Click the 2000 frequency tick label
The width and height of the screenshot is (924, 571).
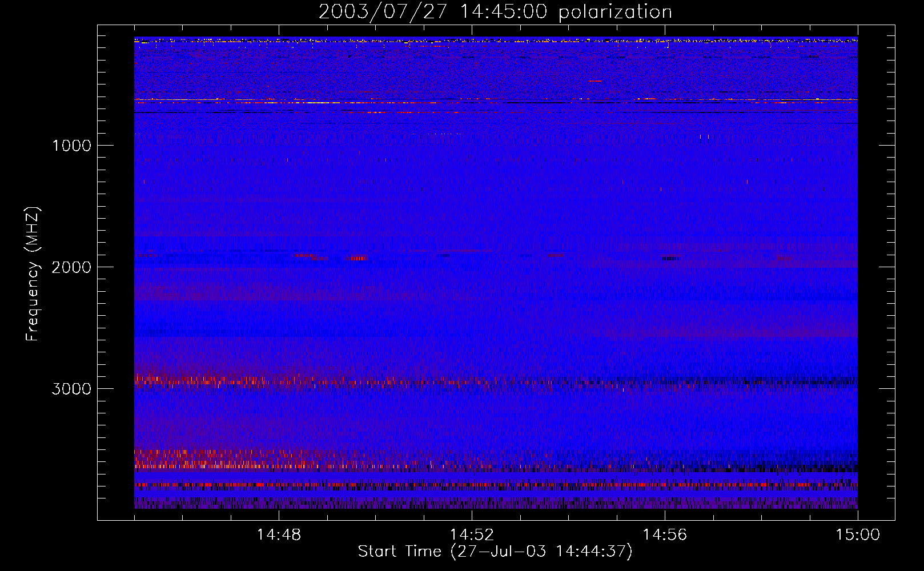click(72, 267)
